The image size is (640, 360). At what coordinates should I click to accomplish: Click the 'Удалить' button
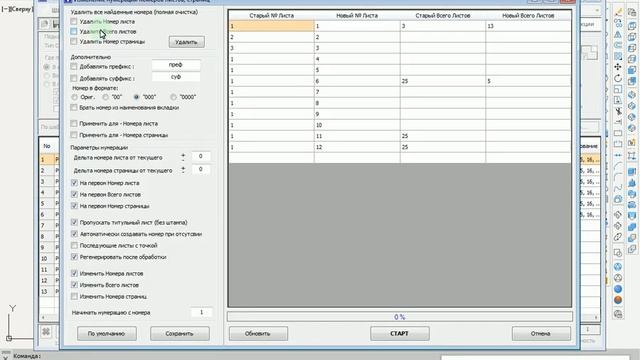click(x=187, y=42)
